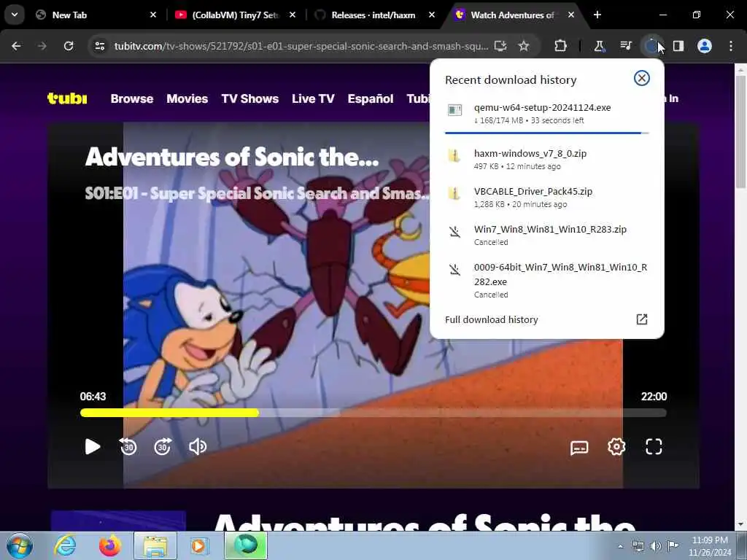This screenshot has height=560, width=747.
Task: Open full download history link
Action: (x=491, y=319)
